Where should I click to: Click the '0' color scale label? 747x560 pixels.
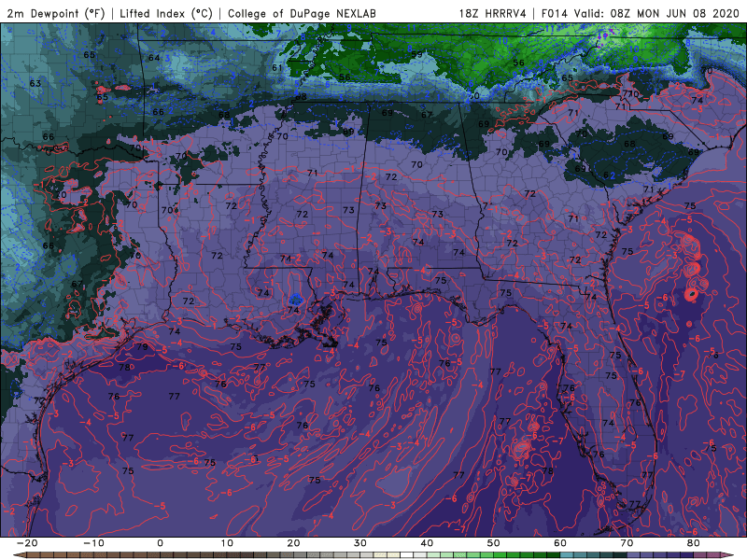point(160,543)
